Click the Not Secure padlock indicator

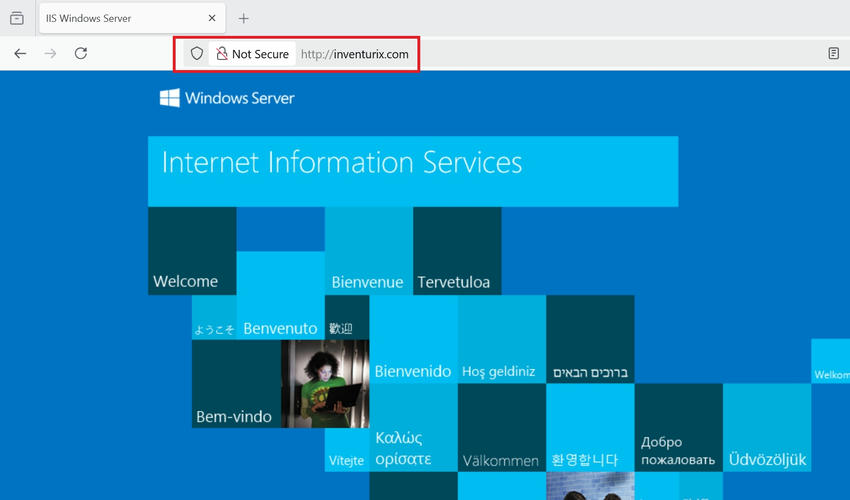pos(253,54)
